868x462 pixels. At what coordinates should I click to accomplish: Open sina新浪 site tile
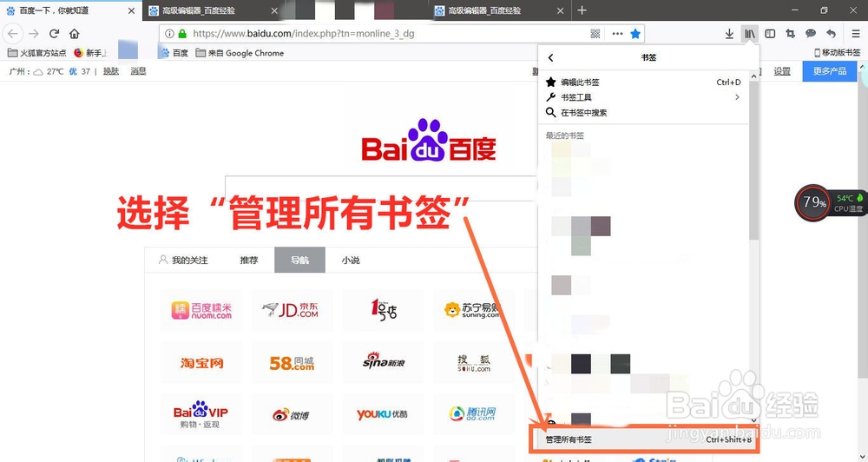[383, 363]
